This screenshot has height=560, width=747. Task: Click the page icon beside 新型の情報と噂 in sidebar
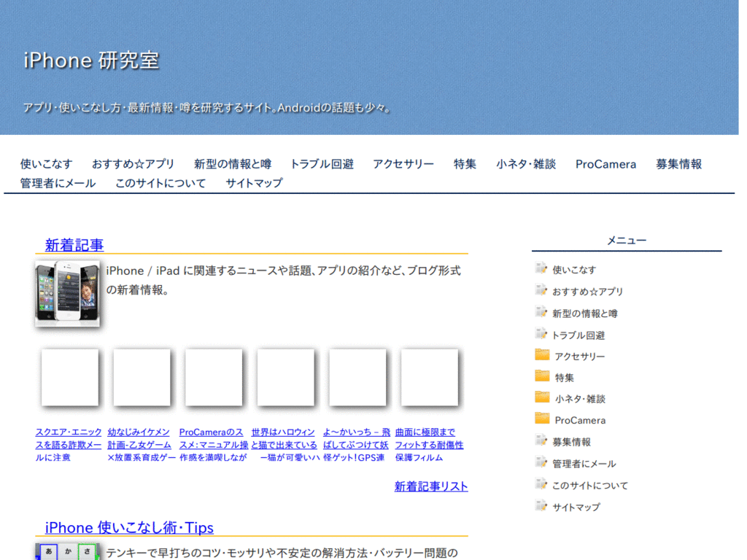[541, 312]
